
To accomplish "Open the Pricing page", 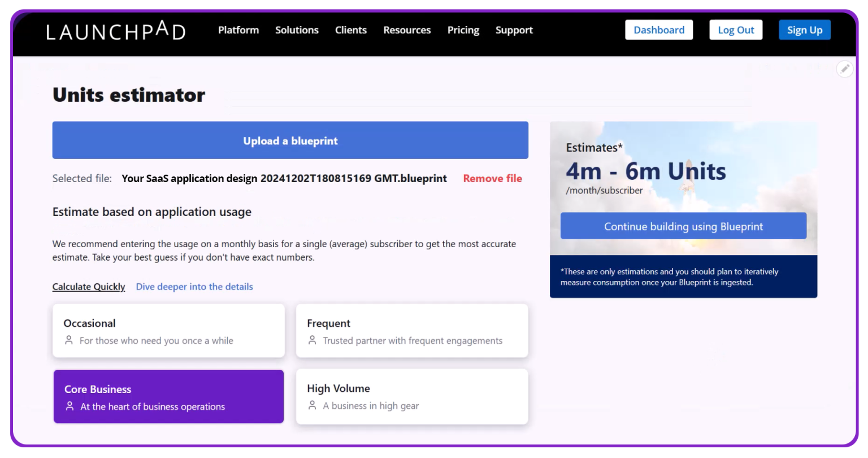I will 463,30.
